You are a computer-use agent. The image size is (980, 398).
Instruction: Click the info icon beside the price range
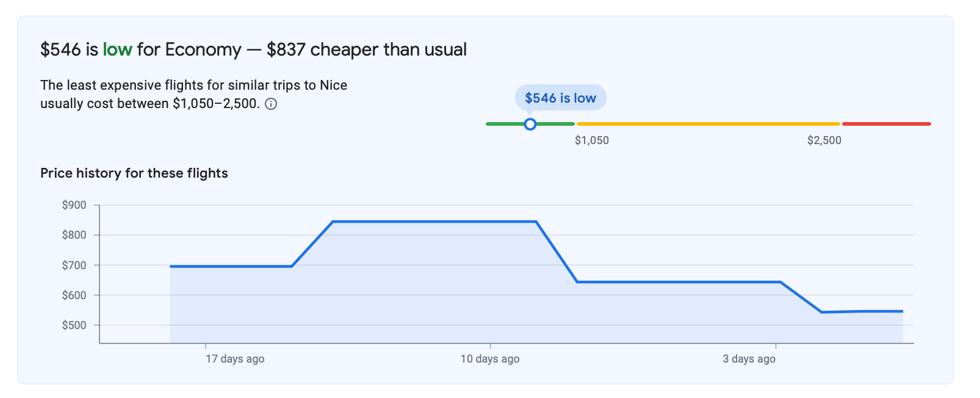click(272, 104)
